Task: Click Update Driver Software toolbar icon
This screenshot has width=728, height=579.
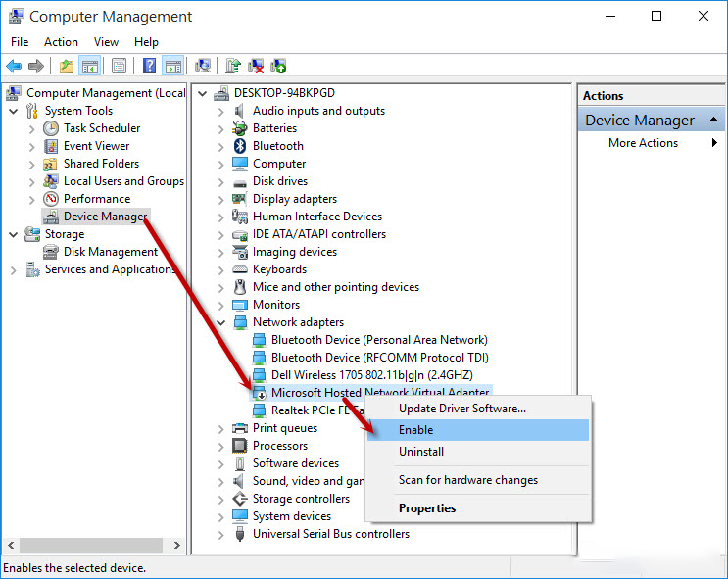Action: (233, 67)
